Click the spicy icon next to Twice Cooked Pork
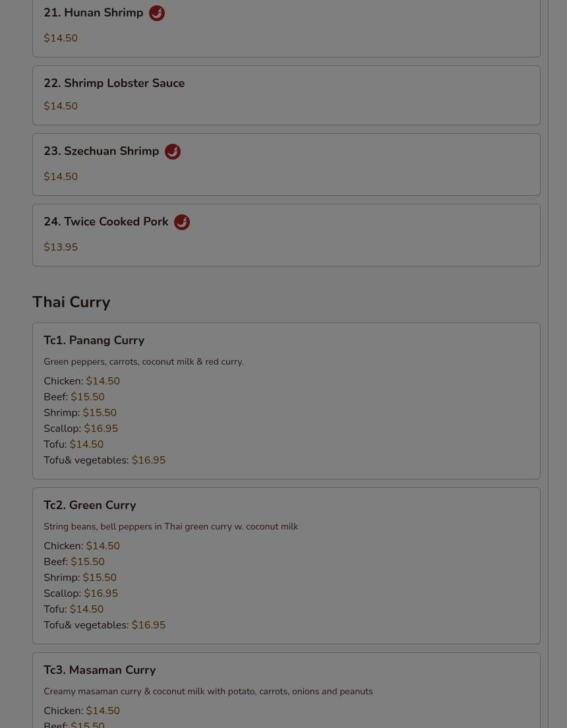 181,222
